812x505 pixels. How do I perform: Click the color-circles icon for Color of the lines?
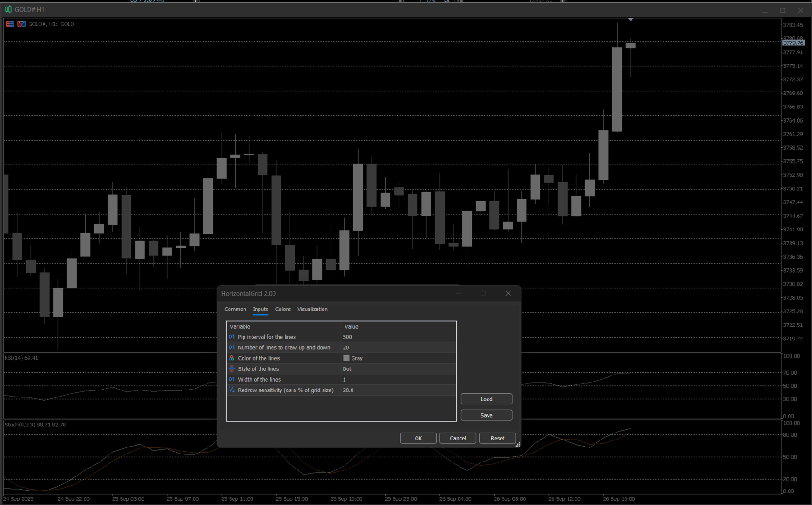(x=231, y=358)
